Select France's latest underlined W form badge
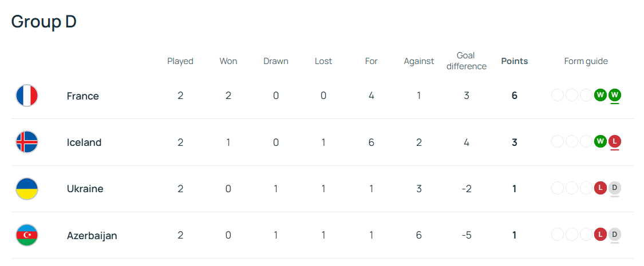Screen dimensions: 644x266 point(614,95)
